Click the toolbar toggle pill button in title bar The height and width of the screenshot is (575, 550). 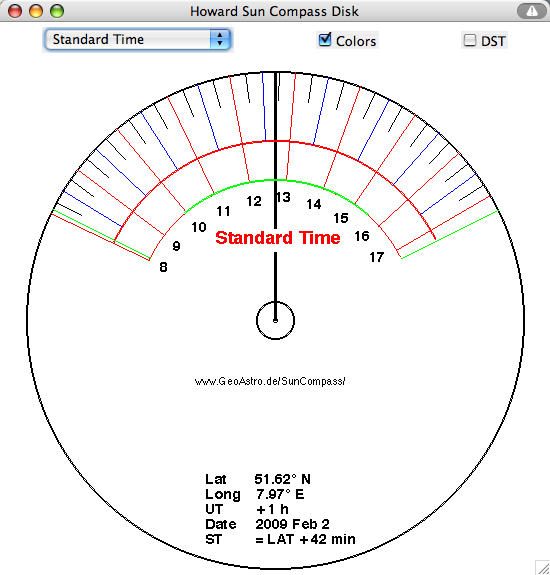[532, 11]
